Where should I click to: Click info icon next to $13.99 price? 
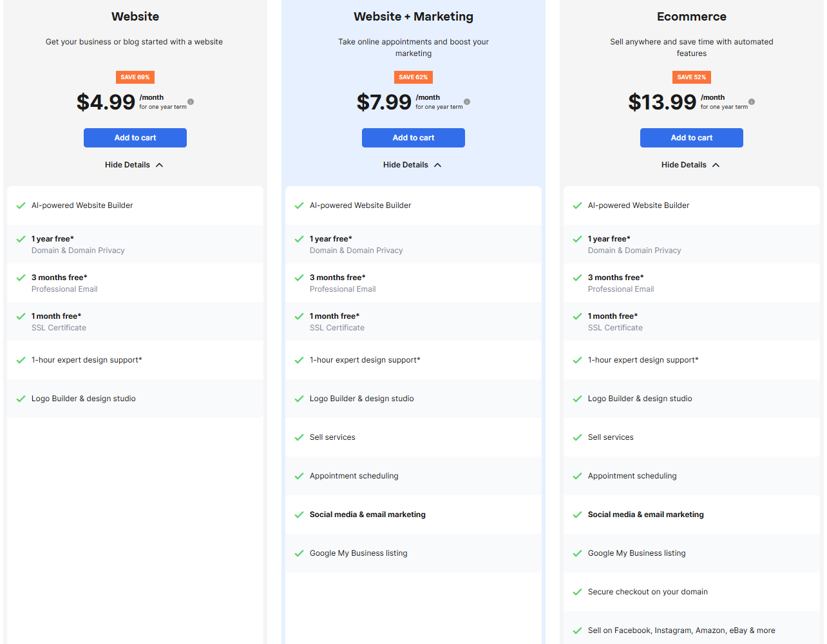click(752, 102)
